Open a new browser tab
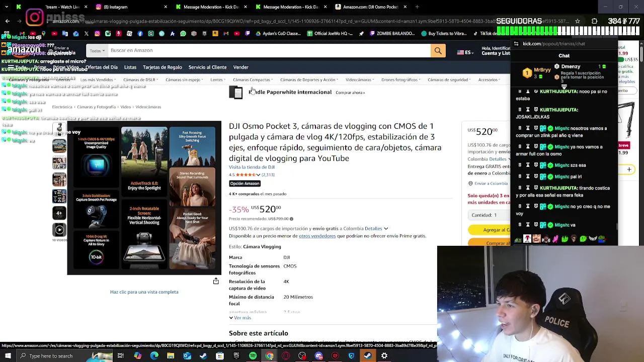Viewport: 644px width, 362px height. [417, 7]
